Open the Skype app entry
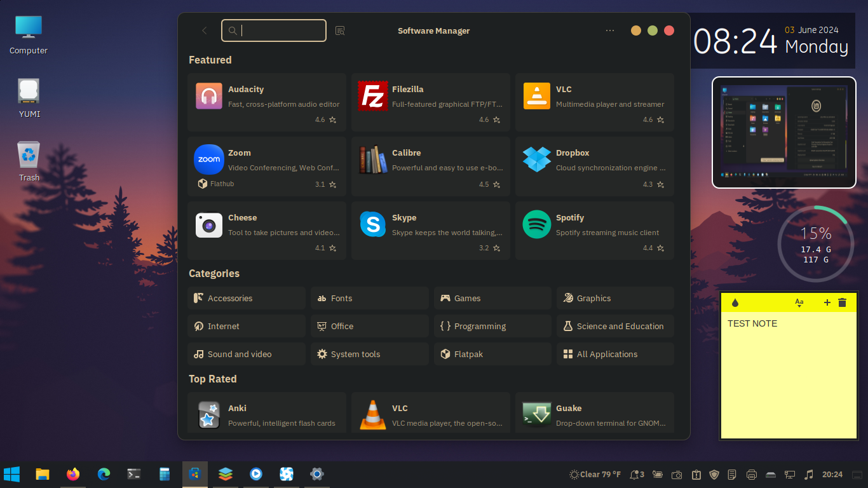Viewport: 868px width, 488px height. click(x=431, y=231)
